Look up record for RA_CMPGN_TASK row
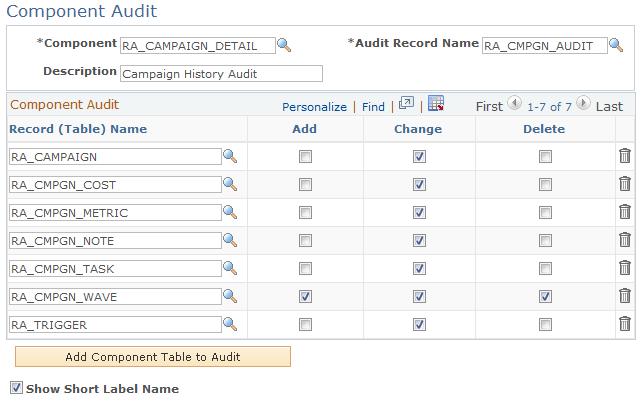Viewport: 642px width, 399px height. (x=230, y=268)
